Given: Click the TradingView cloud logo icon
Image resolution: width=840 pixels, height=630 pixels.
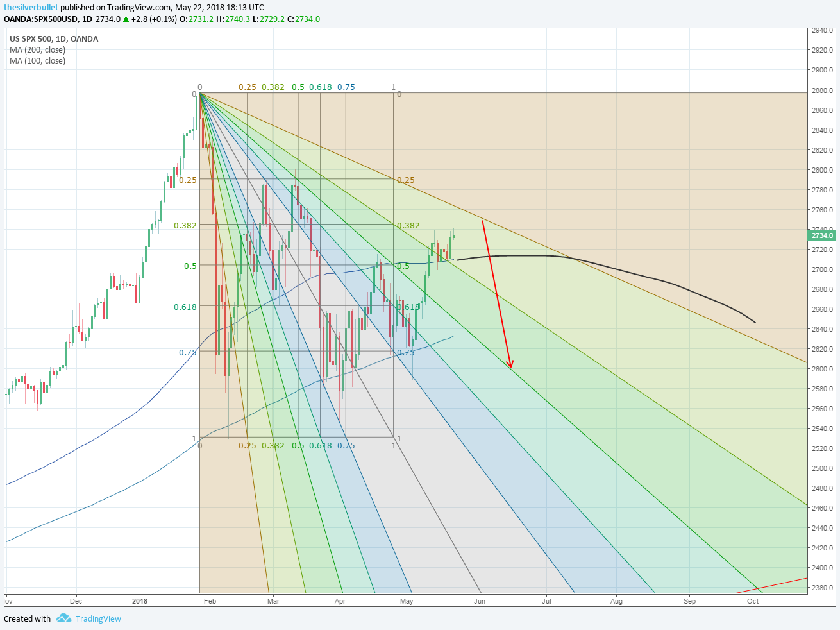Looking at the screenshot, I should pos(63,618).
